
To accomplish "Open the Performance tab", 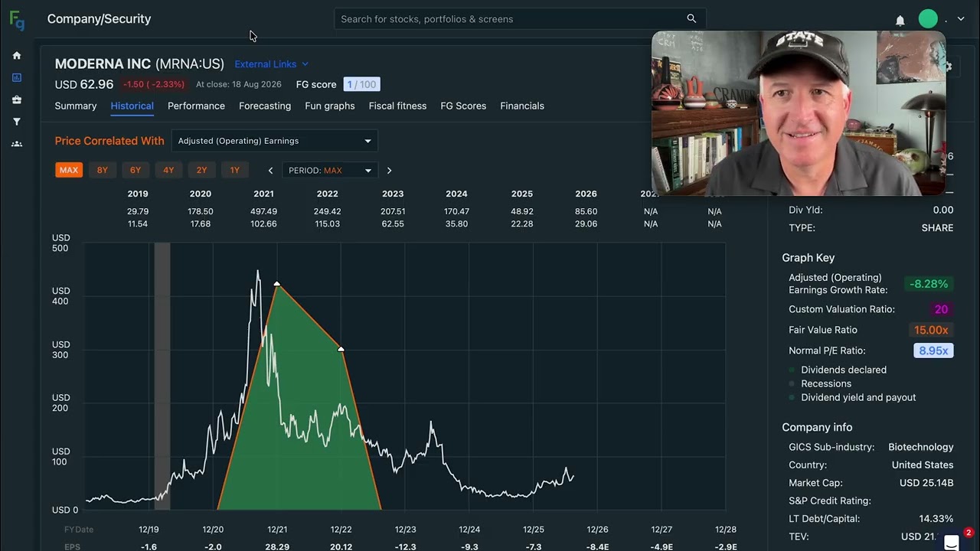I will pyautogui.click(x=196, y=106).
